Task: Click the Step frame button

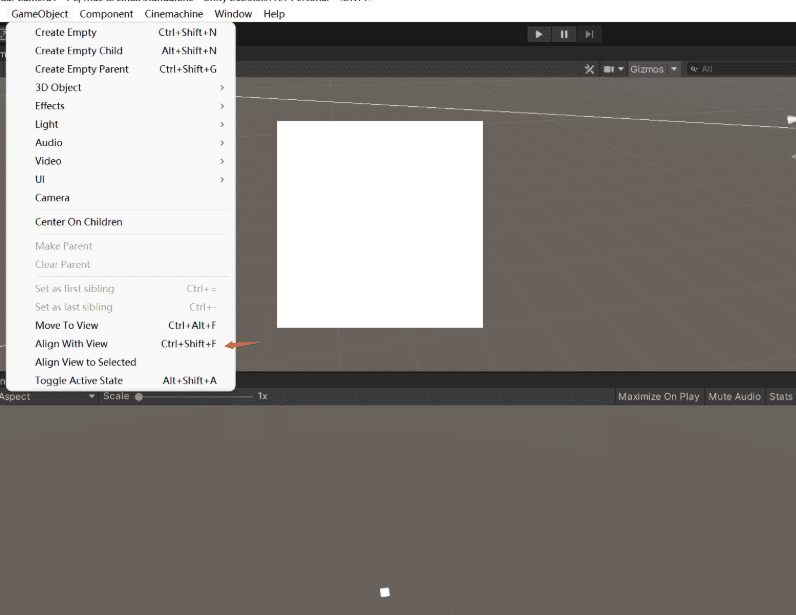Action: [x=590, y=34]
